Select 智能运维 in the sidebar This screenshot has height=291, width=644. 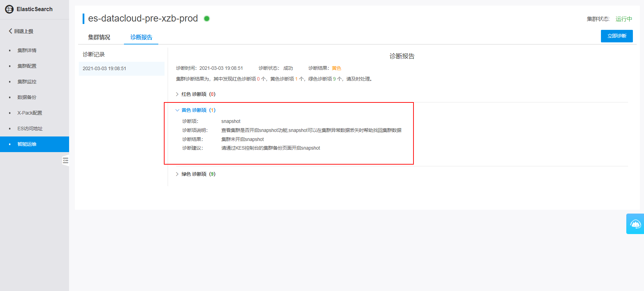tap(34, 144)
